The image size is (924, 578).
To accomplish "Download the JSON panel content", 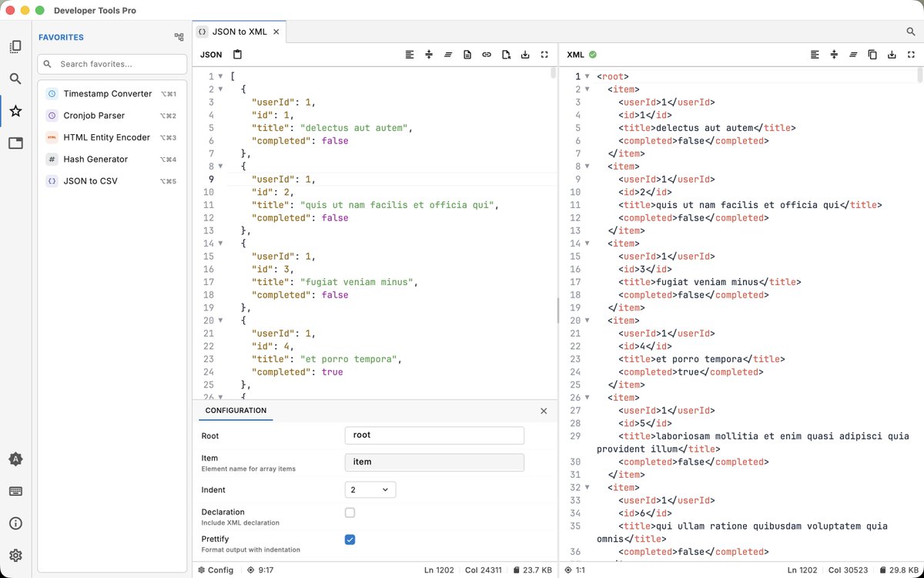I will pos(525,55).
